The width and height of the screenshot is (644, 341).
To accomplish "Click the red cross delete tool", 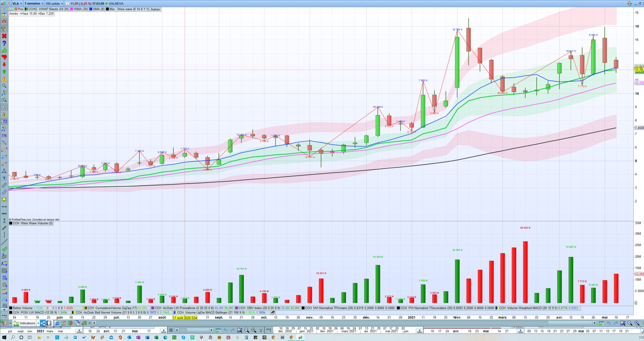I will point(4,36).
